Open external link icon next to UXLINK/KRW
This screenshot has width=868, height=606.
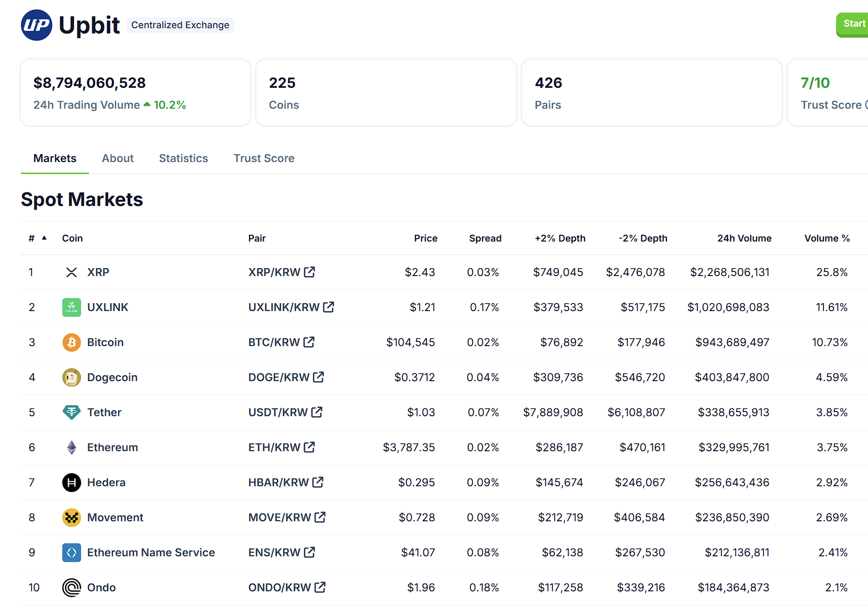(x=329, y=307)
